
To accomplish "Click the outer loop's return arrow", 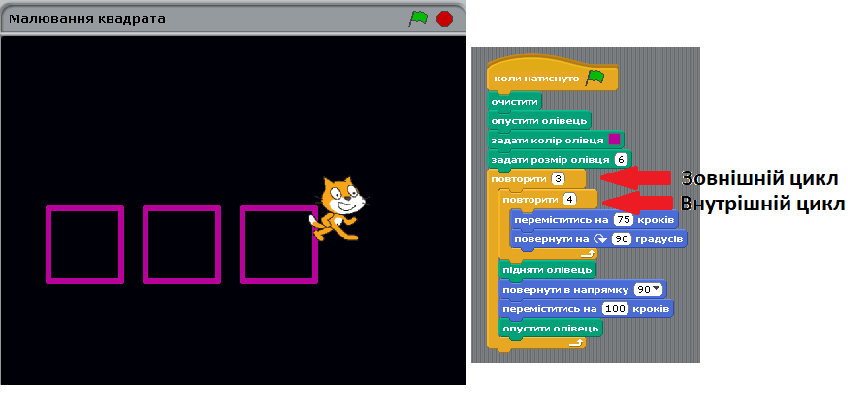I will coord(576,343).
